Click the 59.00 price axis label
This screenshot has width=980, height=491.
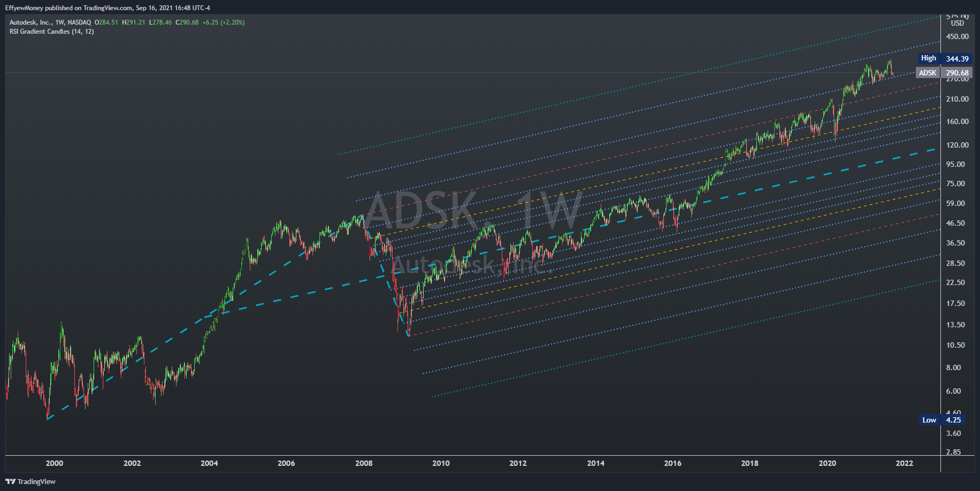(955, 203)
